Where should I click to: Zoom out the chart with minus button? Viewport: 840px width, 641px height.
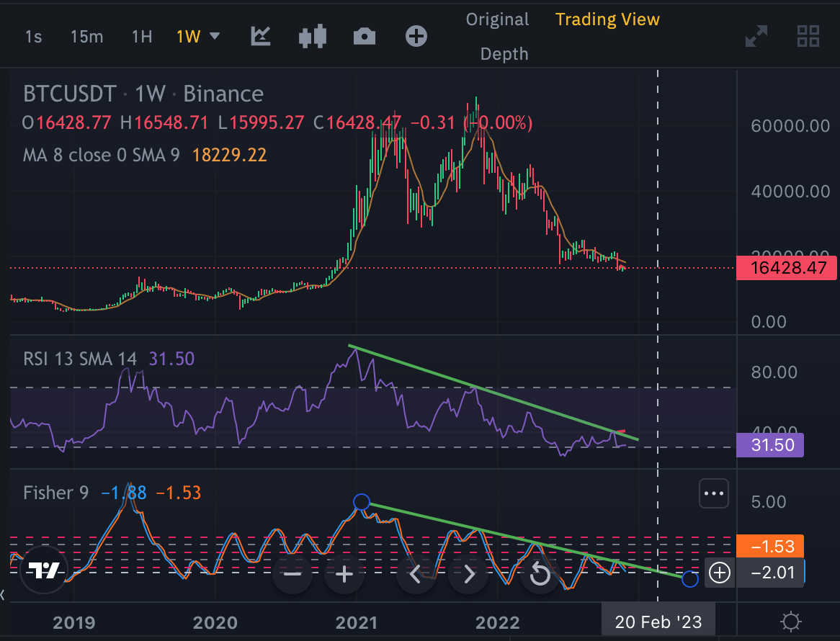pyautogui.click(x=292, y=575)
